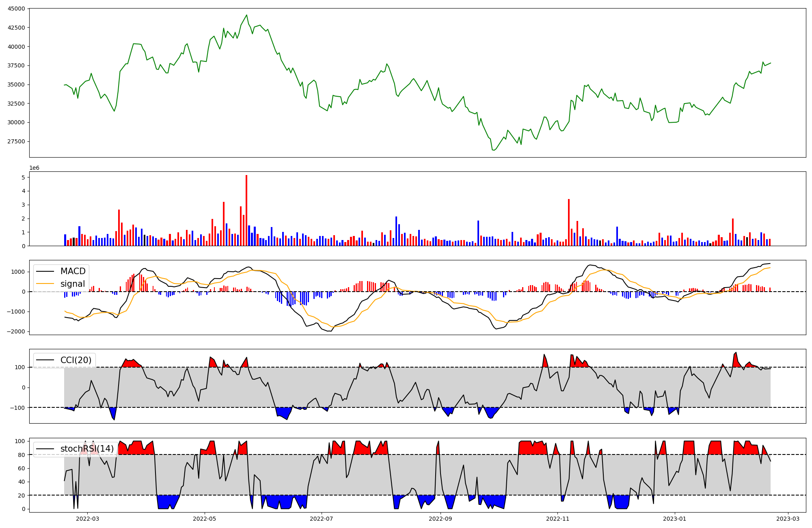Click the 2022-09 x-axis date label
The image size is (812, 528).
coord(441,519)
